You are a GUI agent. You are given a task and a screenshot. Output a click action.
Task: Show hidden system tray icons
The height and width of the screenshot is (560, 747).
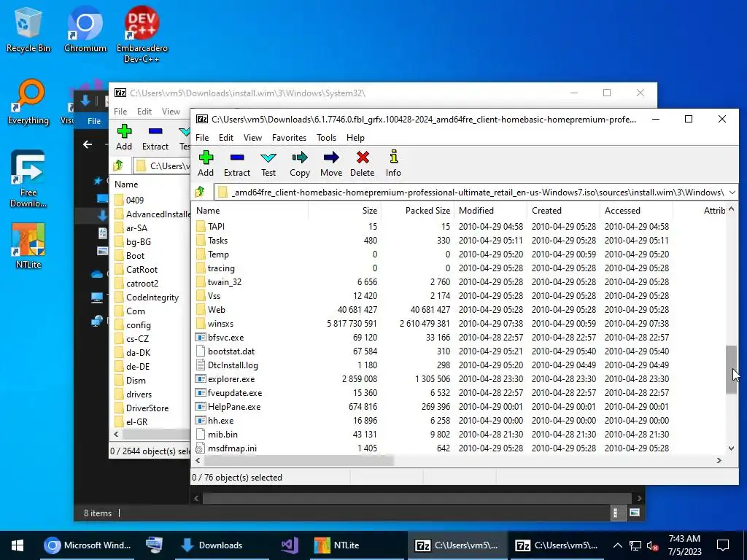click(x=617, y=545)
